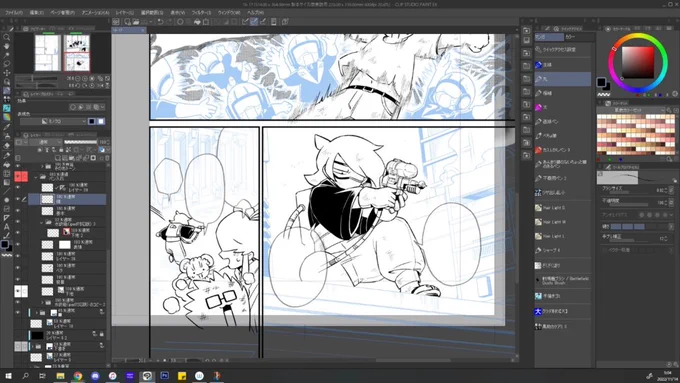Image resolution: width=680 pixels, height=383 pixels.
Task: Open File Explorer from the taskbar
Action: tap(60, 376)
